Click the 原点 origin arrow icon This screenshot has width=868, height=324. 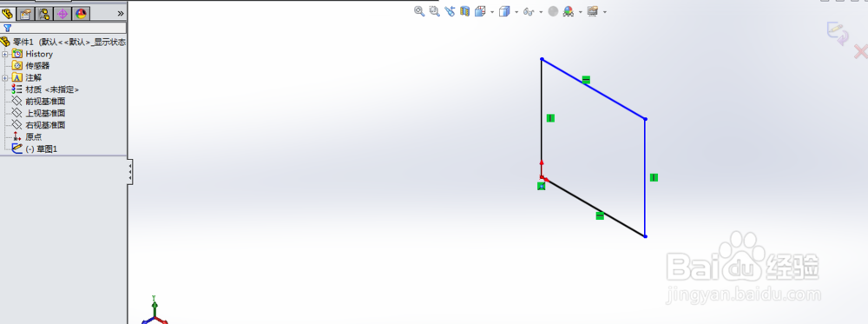point(16,136)
